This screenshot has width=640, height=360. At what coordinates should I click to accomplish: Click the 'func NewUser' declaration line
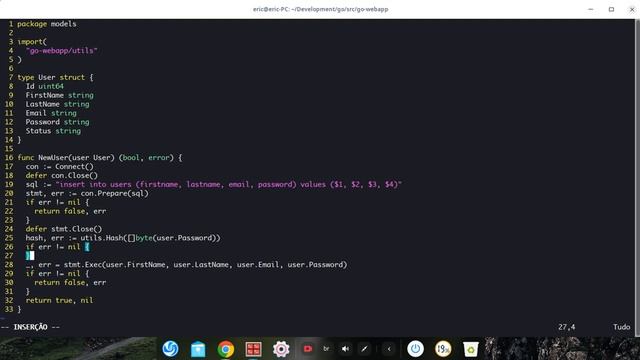tap(100, 158)
